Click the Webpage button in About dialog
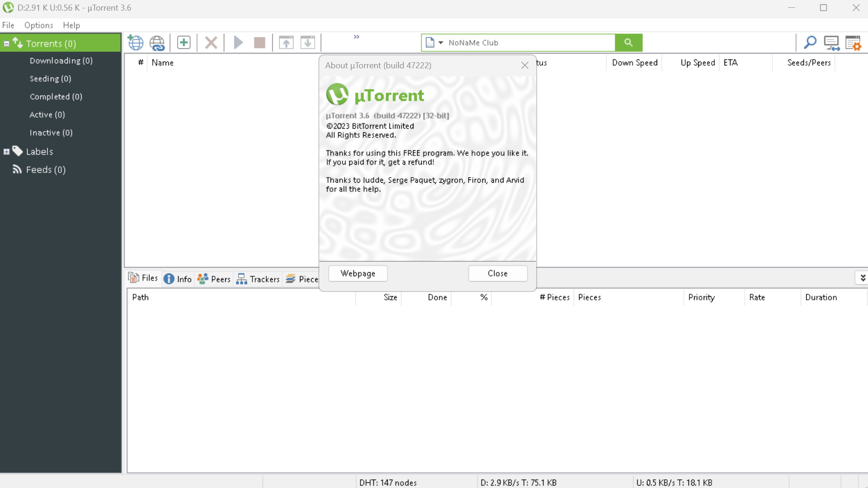Viewport: 868px width, 488px height. [x=358, y=274]
